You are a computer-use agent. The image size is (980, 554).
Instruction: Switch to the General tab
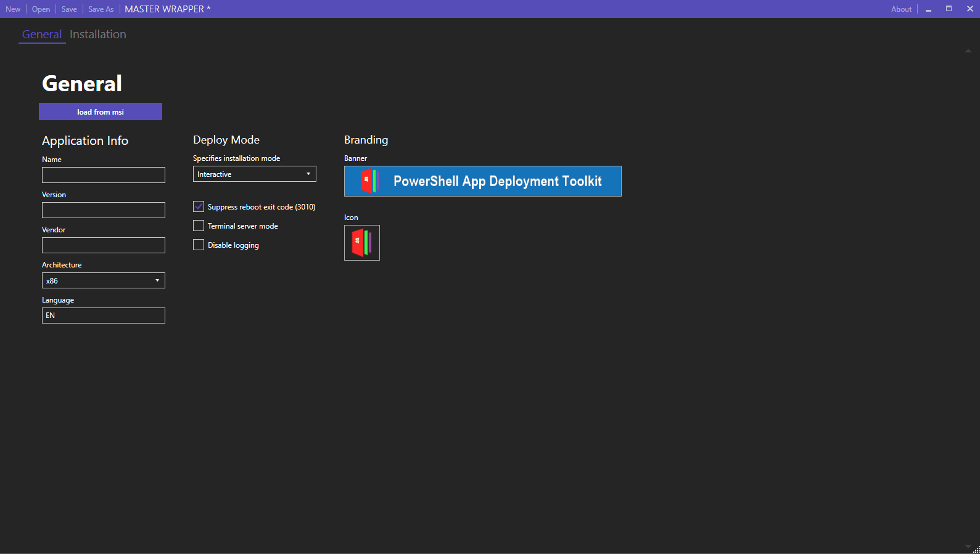tap(42, 35)
